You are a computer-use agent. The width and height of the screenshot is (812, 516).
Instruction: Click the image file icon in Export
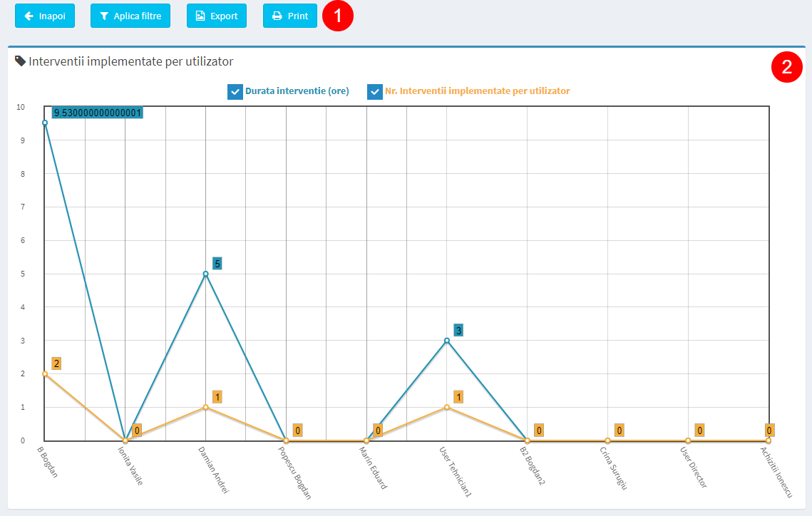coord(200,16)
